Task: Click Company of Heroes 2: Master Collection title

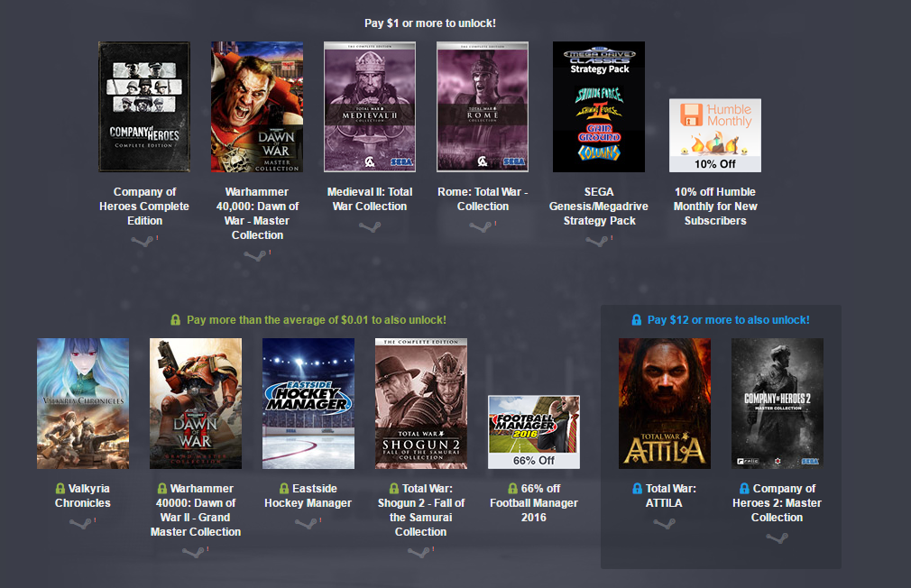Action: [x=777, y=502]
